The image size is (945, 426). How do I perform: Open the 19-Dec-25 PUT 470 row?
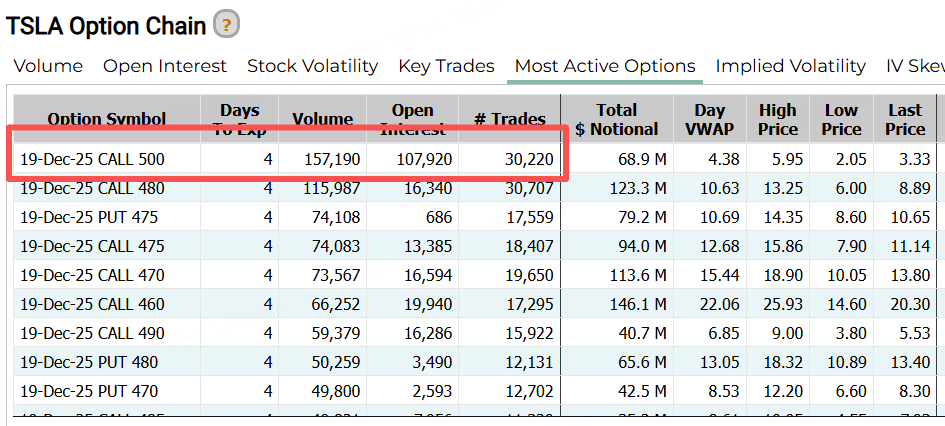[89, 391]
